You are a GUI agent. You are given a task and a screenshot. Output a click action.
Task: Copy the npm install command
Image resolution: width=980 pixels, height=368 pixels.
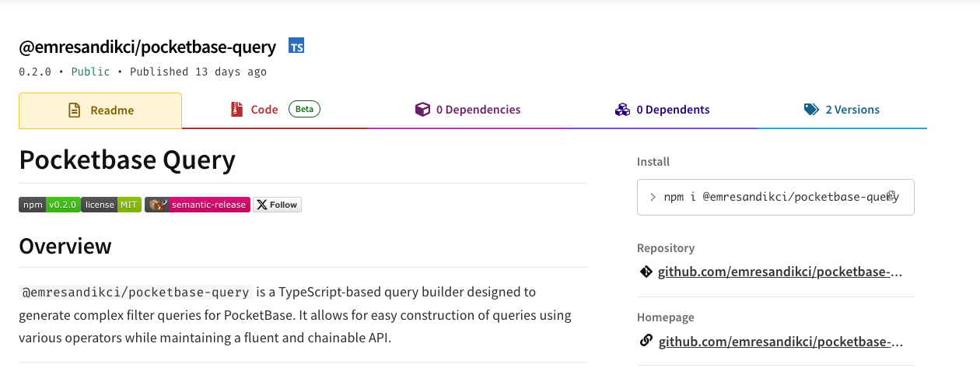(x=892, y=196)
